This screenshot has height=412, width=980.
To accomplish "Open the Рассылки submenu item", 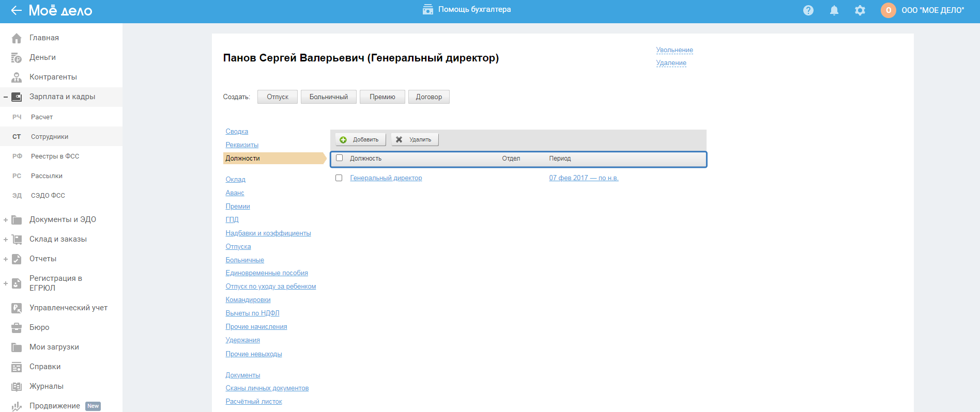I will [x=61, y=176].
